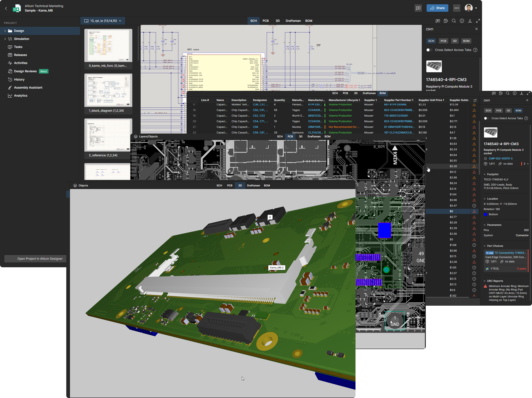532x398 pixels.
Task: Toggle Cross Select Across Tabs in BOM panel
Action: [486, 118]
